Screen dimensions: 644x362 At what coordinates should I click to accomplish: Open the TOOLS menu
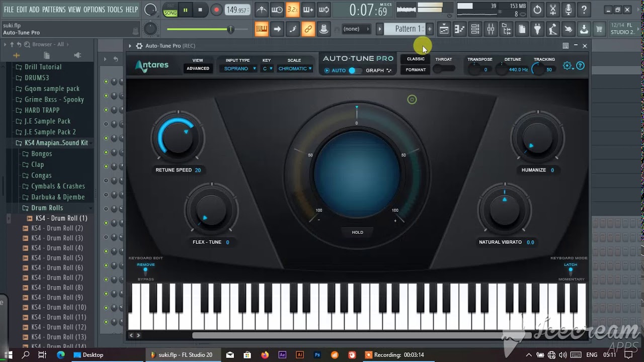(115, 10)
